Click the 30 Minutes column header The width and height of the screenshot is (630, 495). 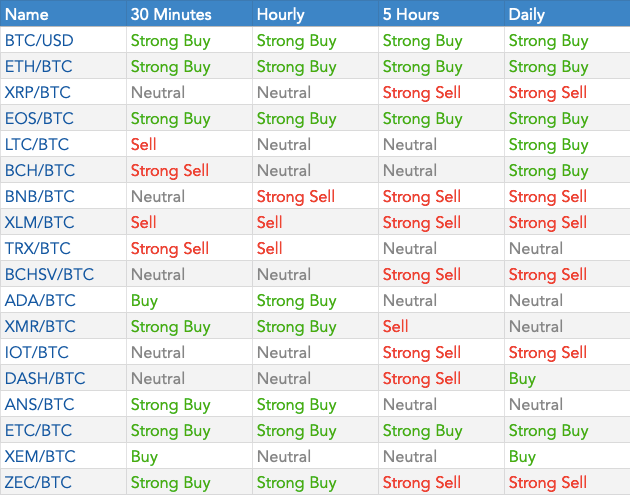(171, 14)
